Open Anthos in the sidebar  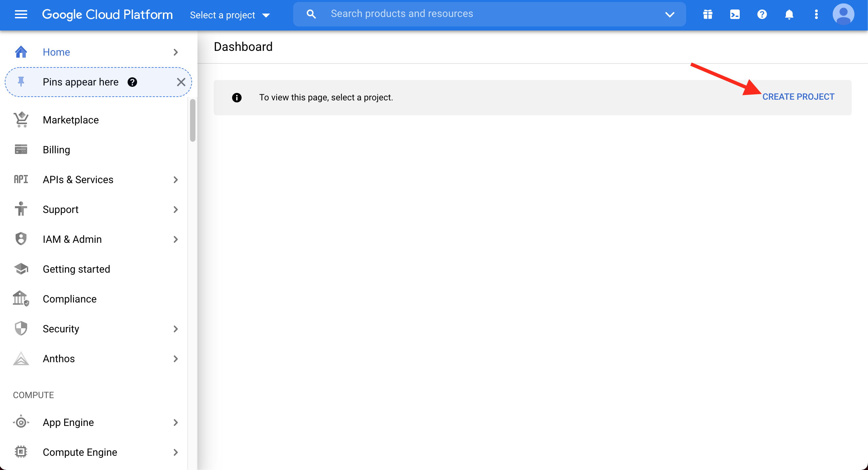click(x=59, y=359)
